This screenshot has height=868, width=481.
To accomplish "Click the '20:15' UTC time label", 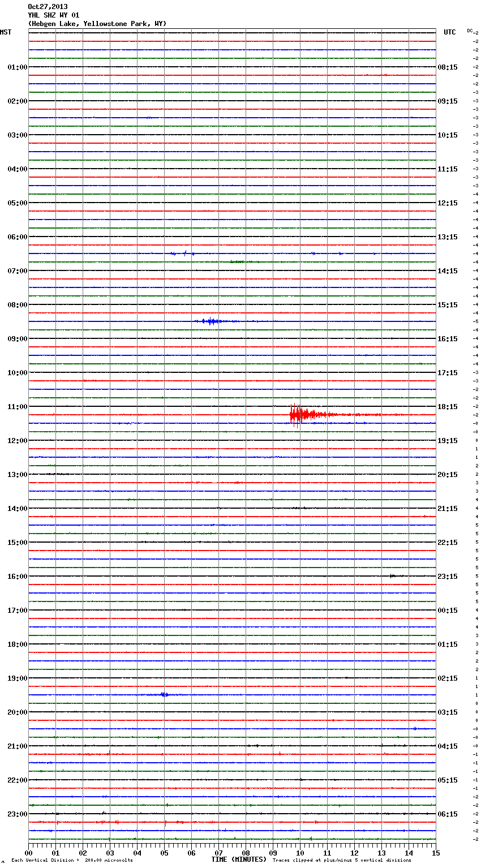I will coord(448,474).
